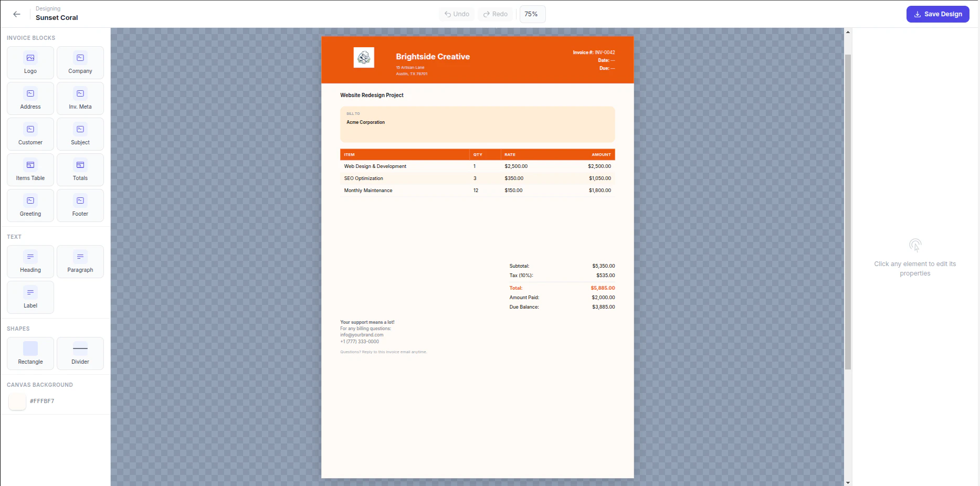Click the canvas vertical scrollbar thumb
This screenshot has height=486, width=980.
coord(848,212)
